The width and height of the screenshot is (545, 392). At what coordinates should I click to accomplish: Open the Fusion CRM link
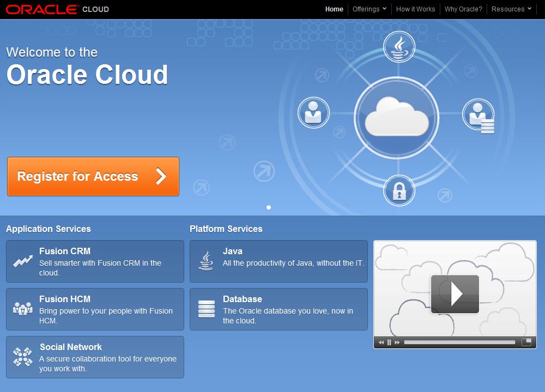65,251
